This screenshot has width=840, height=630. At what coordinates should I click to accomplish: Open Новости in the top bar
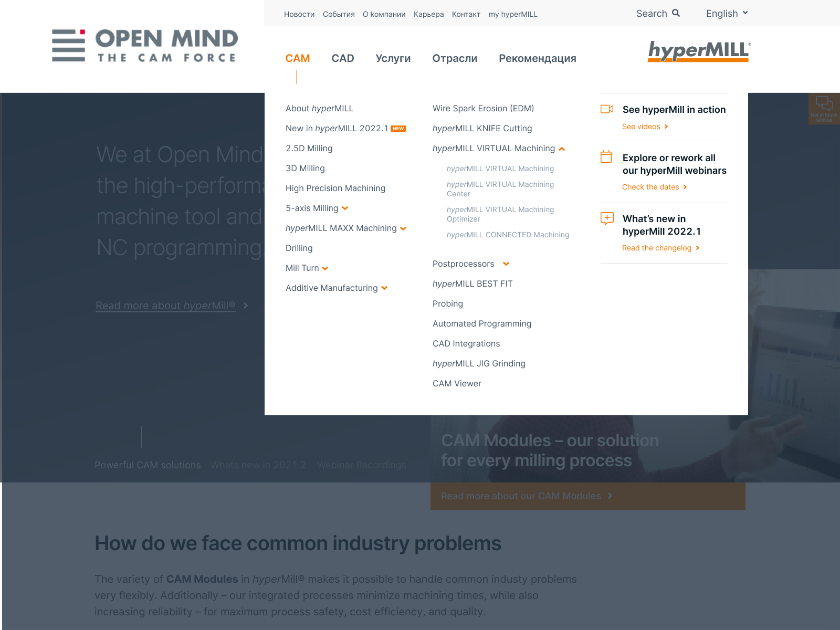click(299, 14)
